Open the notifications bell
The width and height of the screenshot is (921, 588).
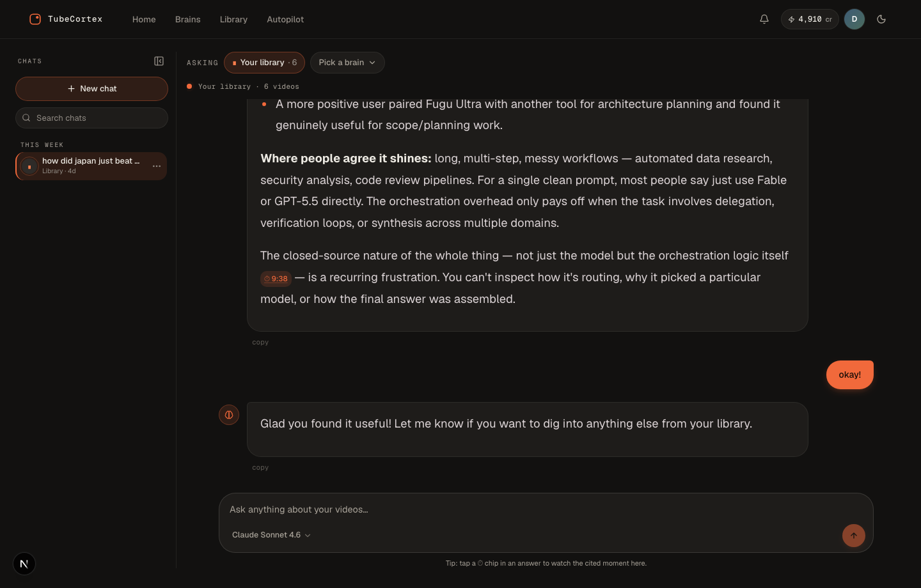click(764, 19)
